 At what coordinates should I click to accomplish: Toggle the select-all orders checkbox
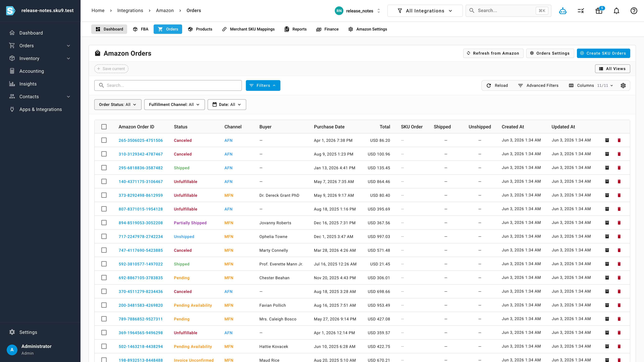point(104,127)
